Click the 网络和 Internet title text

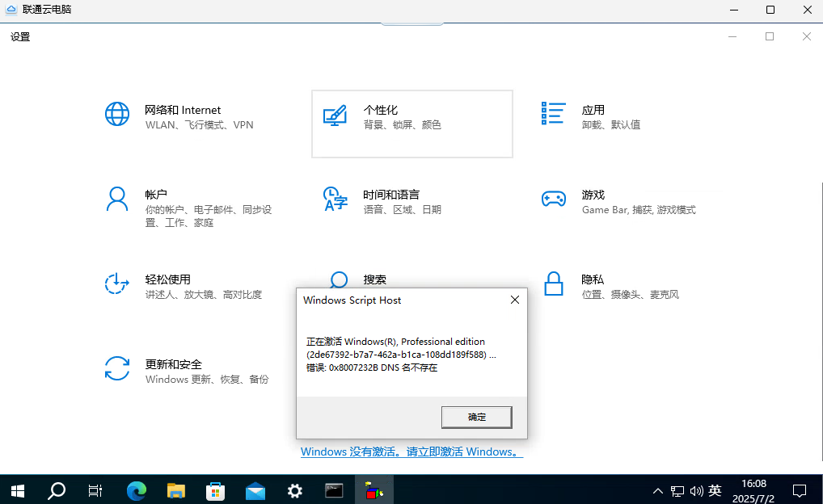pyautogui.click(x=183, y=110)
